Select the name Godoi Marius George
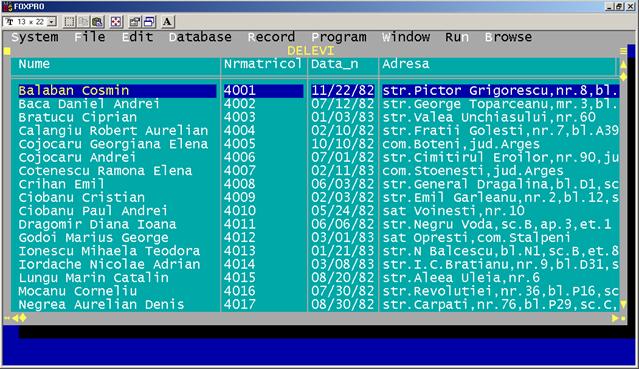639x369 pixels. (93, 238)
